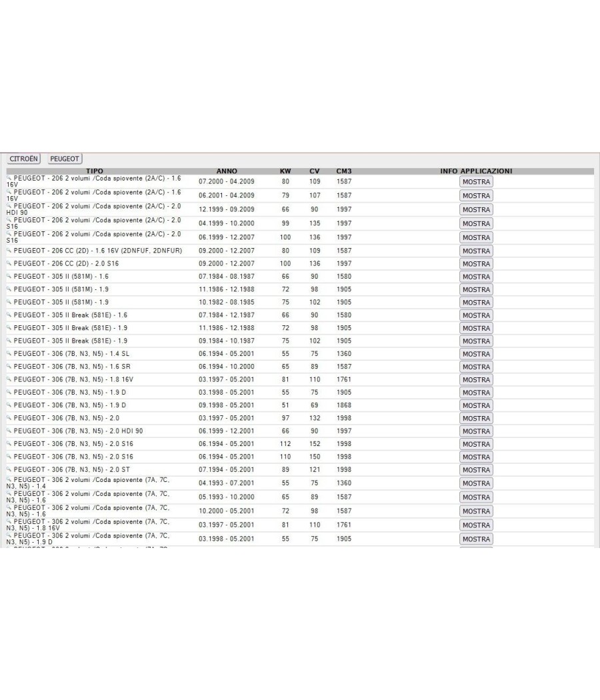This screenshot has width=600, height=700.
Task: Click MOSTRA for 306 2.0 S16 112 KW
Action: (x=476, y=444)
